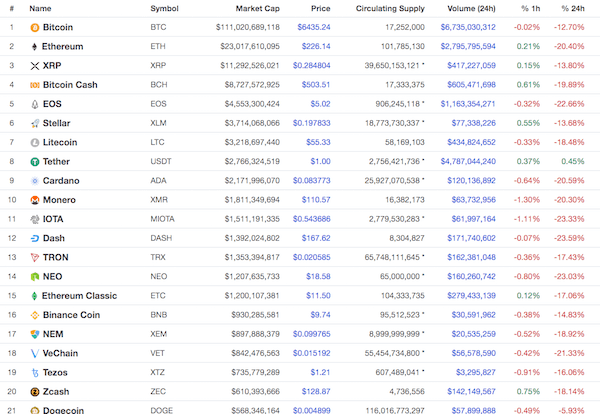Click the Dash logo icon
600x414 pixels.
tap(35, 238)
